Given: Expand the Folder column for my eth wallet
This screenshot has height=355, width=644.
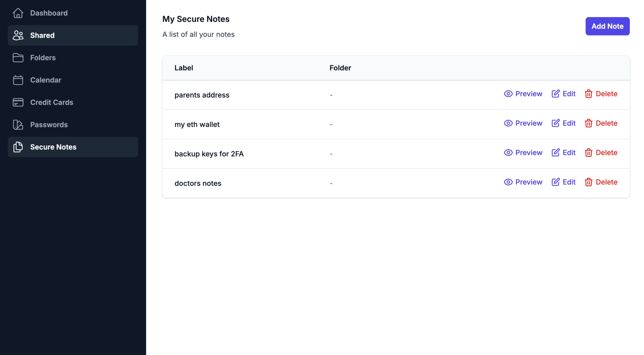Looking at the screenshot, I should 331,124.
